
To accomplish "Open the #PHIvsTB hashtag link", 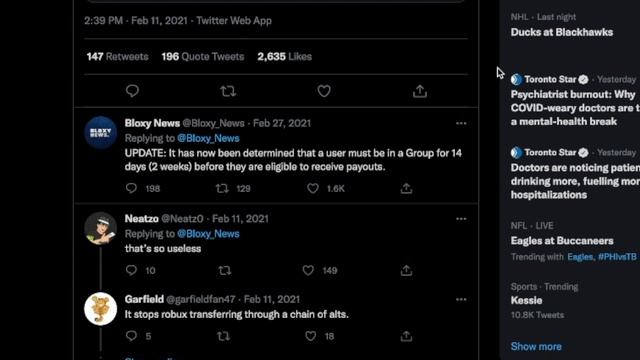I will [x=617, y=257].
